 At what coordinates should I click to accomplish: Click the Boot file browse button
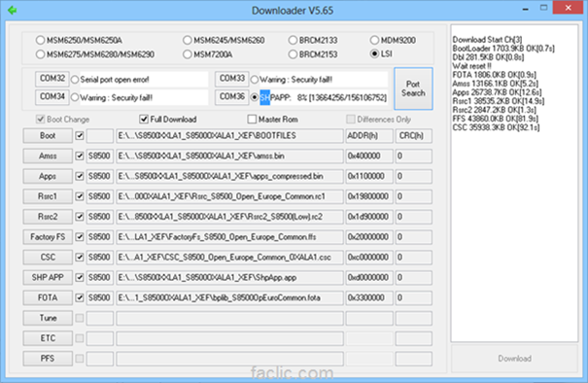tap(48, 136)
